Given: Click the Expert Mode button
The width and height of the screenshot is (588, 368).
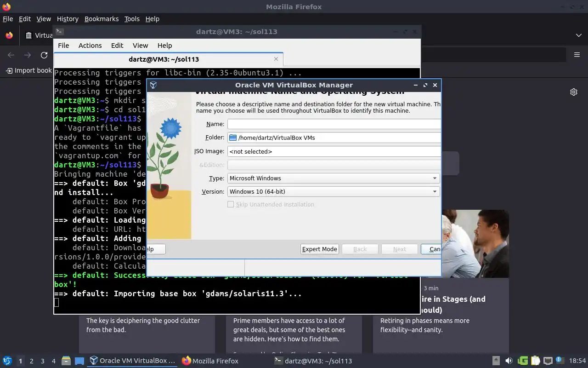Looking at the screenshot, I should (x=320, y=249).
